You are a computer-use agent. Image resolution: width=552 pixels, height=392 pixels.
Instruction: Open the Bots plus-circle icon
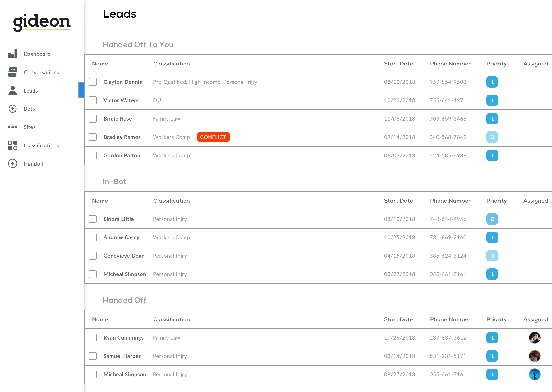(x=13, y=109)
